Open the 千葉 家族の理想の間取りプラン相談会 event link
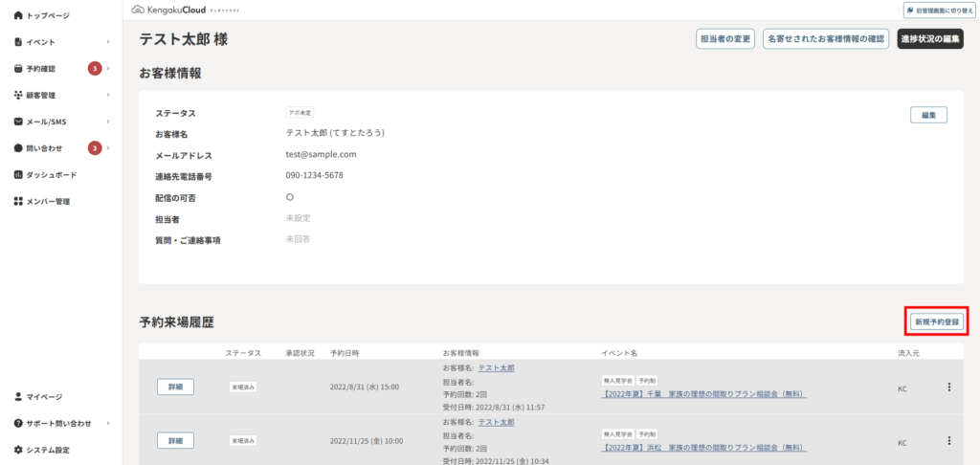The width and height of the screenshot is (980, 465). point(703,394)
